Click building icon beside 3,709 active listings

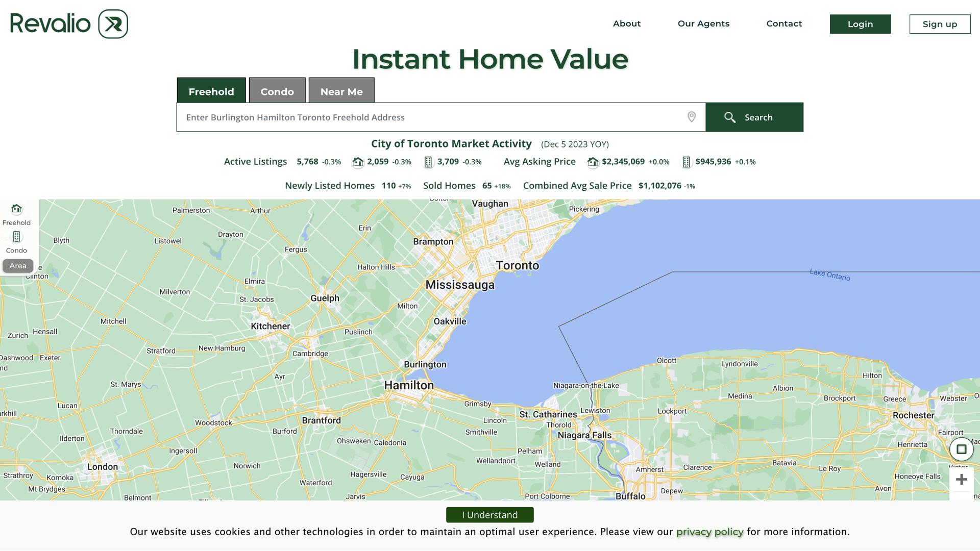click(x=428, y=162)
